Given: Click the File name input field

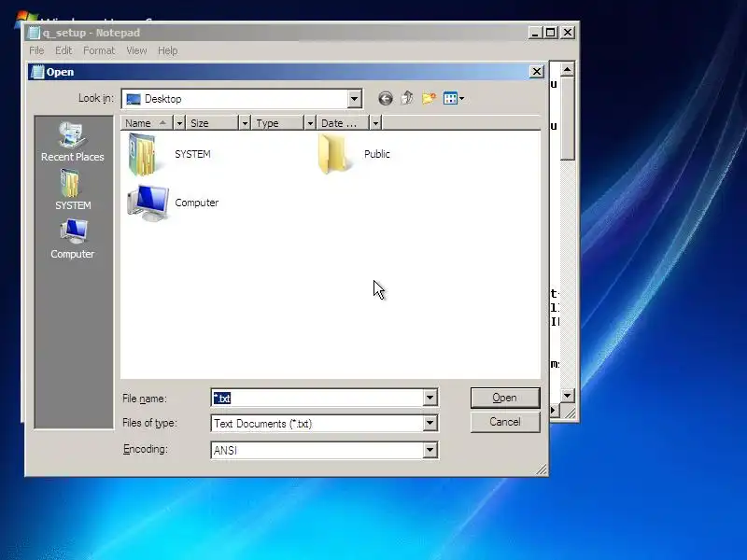Looking at the screenshot, I should pyautogui.click(x=317, y=398).
